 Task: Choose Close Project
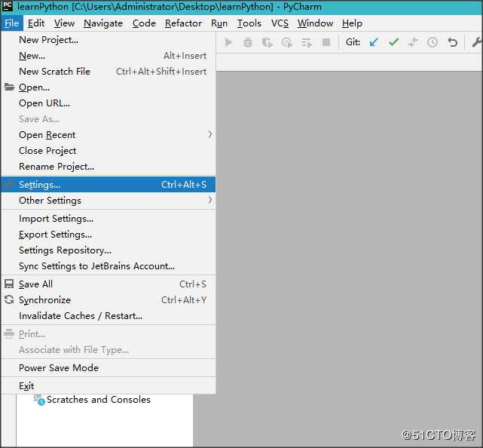[x=109, y=151]
